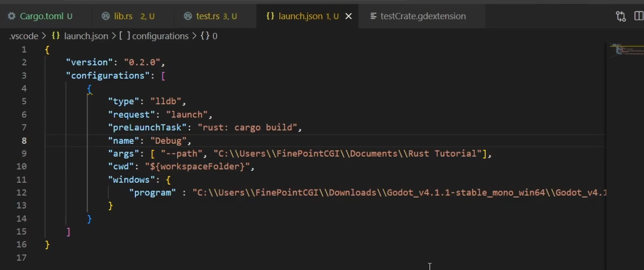Click the "program" key under windows
The image size is (644, 270).
tap(152, 193)
